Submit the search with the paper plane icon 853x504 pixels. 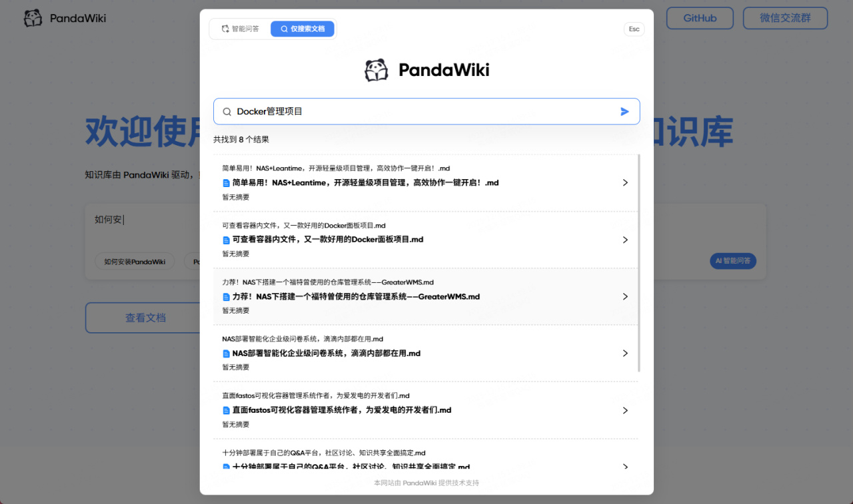[x=624, y=112]
